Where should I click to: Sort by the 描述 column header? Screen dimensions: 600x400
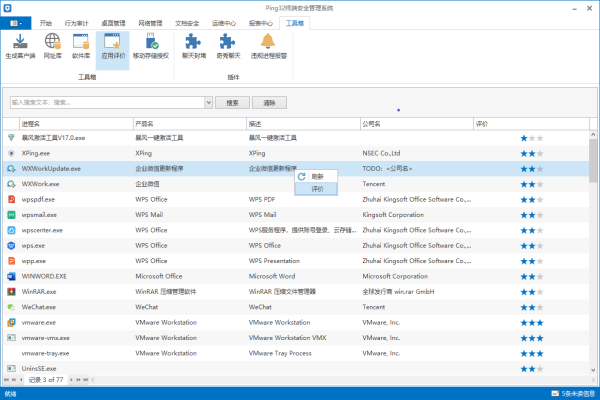point(303,124)
